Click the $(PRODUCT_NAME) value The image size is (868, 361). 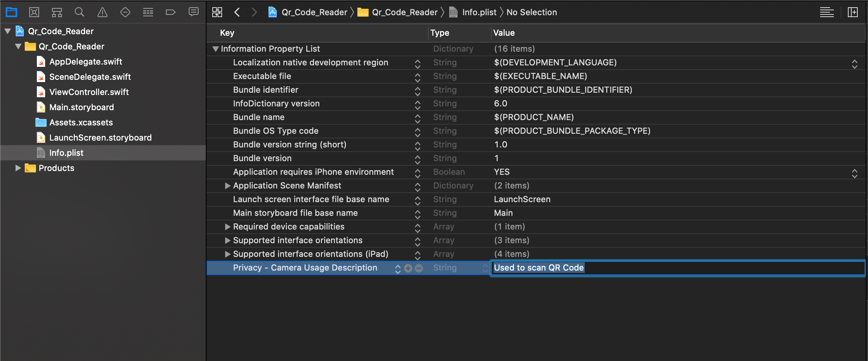click(x=534, y=117)
